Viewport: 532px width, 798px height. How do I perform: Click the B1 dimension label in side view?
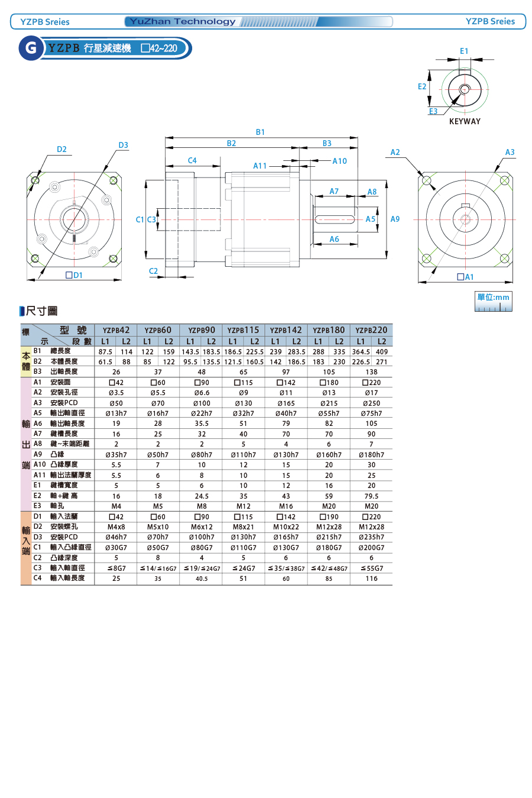(260, 132)
